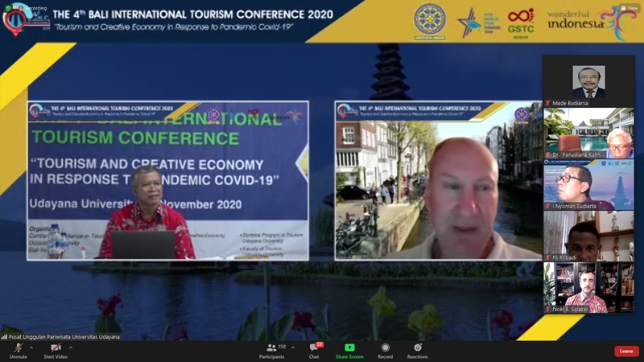Open video options arrow beside Start Video

click(x=71, y=348)
